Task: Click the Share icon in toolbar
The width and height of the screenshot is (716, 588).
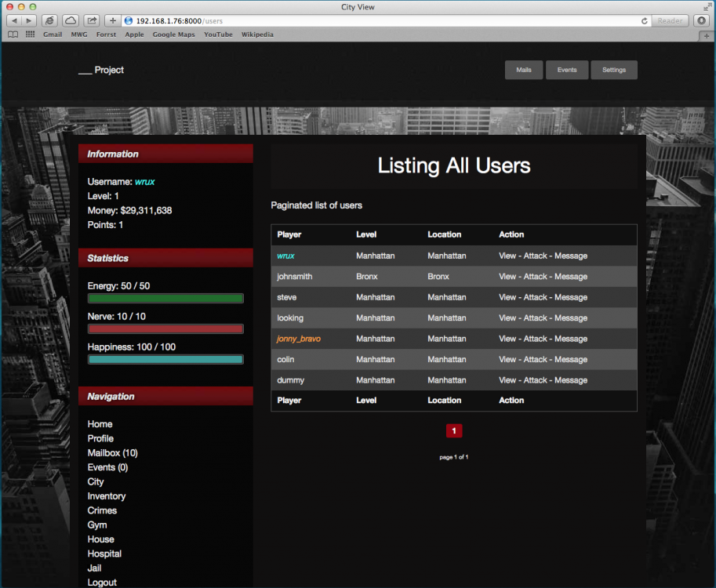Action: (x=92, y=20)
